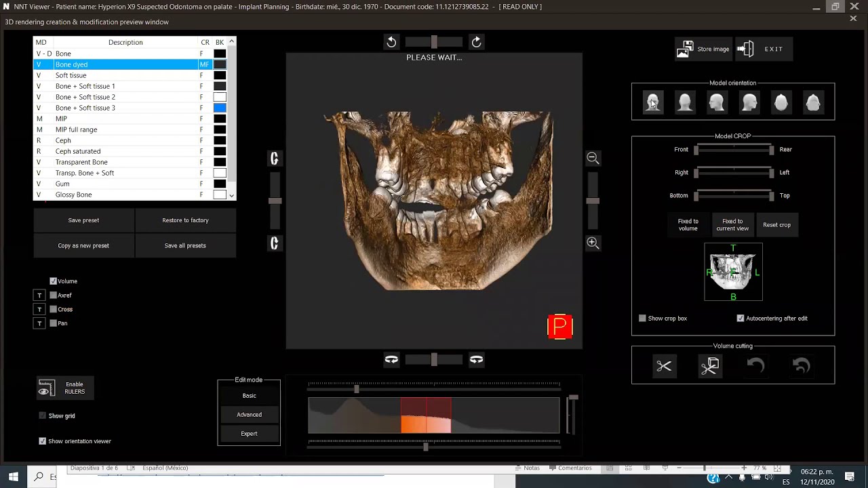
Task: Click Restore to factory button
Action: tap(185, 220)
